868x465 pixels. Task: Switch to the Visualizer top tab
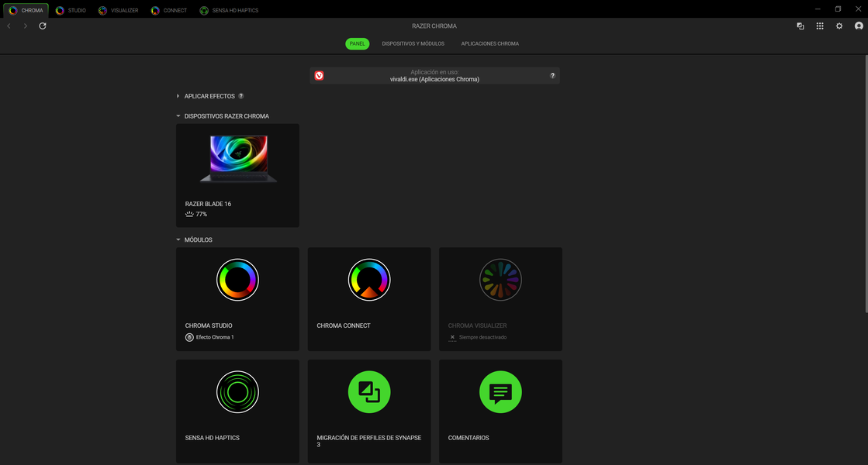119,11
